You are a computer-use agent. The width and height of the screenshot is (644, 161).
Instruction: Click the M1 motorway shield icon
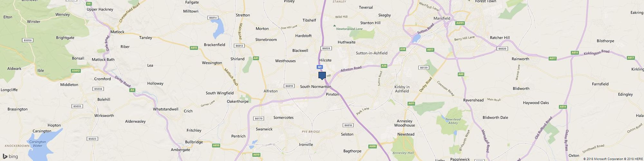tap(319, 67)
